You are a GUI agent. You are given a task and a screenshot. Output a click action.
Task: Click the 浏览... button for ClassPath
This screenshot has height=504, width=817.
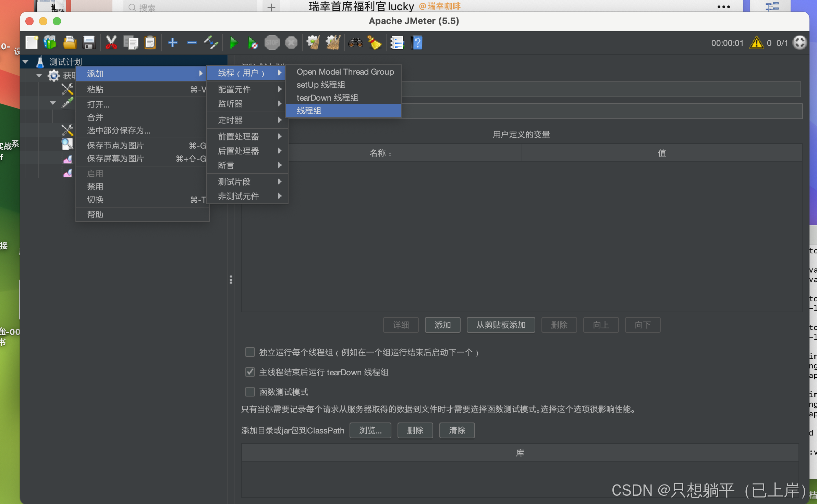pos(370,430)
